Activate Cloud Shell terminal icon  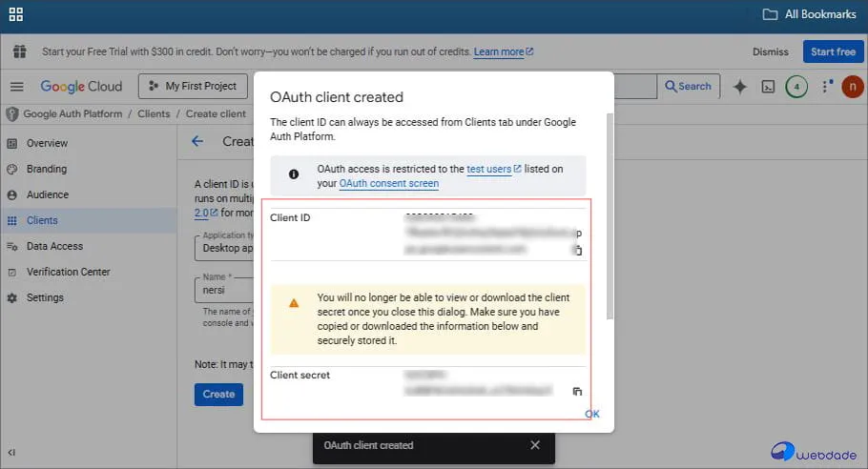[768, 87]
